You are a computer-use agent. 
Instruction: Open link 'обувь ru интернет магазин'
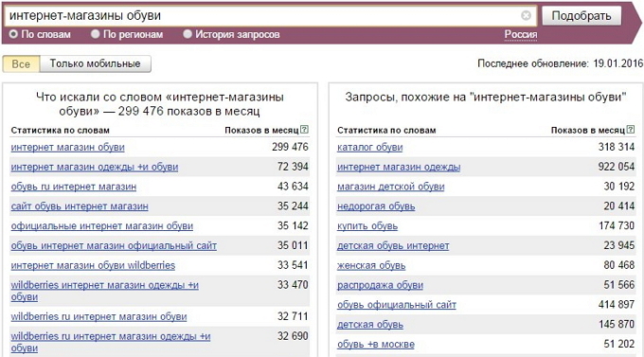point(74,187)
